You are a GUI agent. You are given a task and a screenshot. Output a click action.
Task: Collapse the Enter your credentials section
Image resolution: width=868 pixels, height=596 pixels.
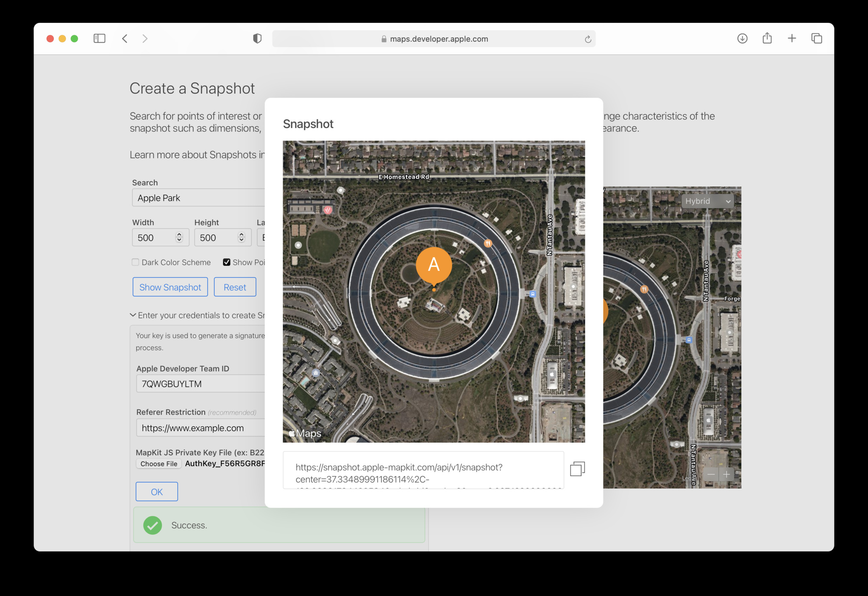pyautogui.click(x=133, y=315)
